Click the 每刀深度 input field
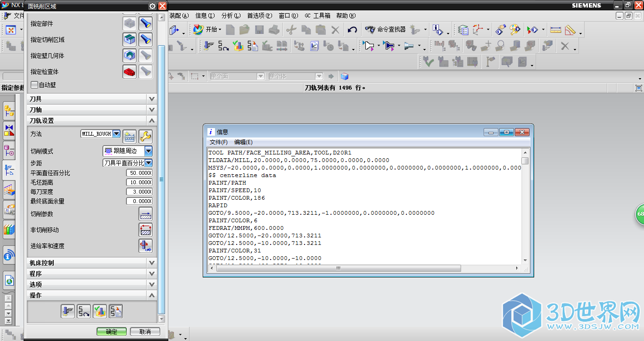The image size is (644, 341). (x=140, y=192)
